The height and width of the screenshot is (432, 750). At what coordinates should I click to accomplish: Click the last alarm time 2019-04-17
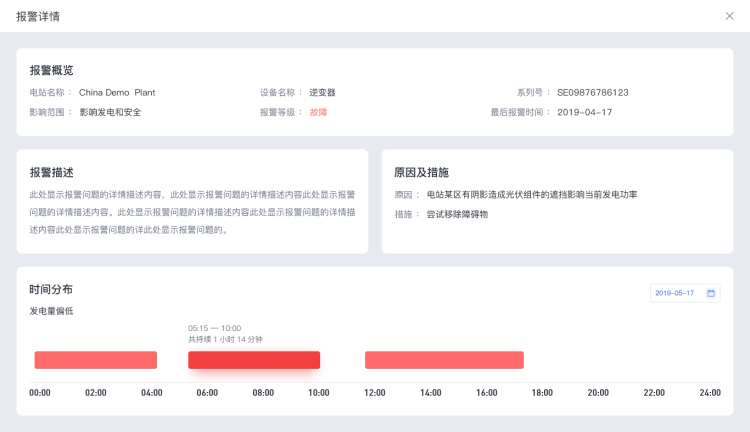point(584,112)
